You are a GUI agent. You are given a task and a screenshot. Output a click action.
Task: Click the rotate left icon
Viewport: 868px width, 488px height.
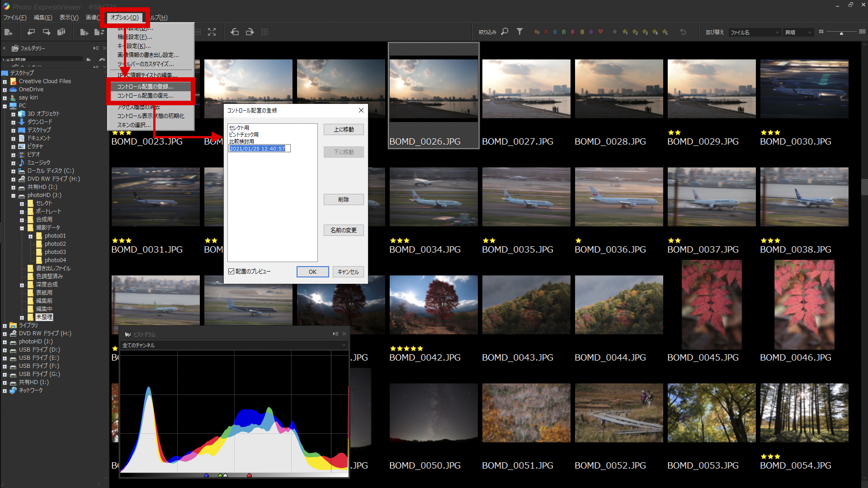coord(235,32)
